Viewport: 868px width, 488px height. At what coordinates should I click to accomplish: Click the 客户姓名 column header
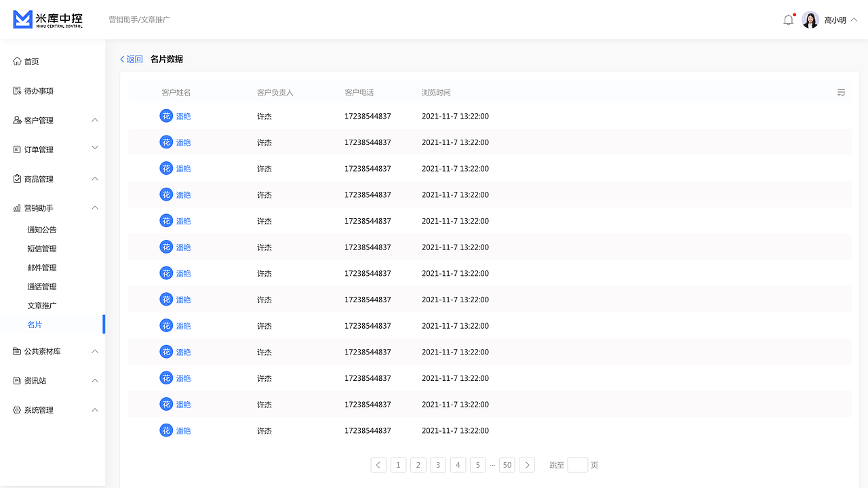(x=176, y=92)
